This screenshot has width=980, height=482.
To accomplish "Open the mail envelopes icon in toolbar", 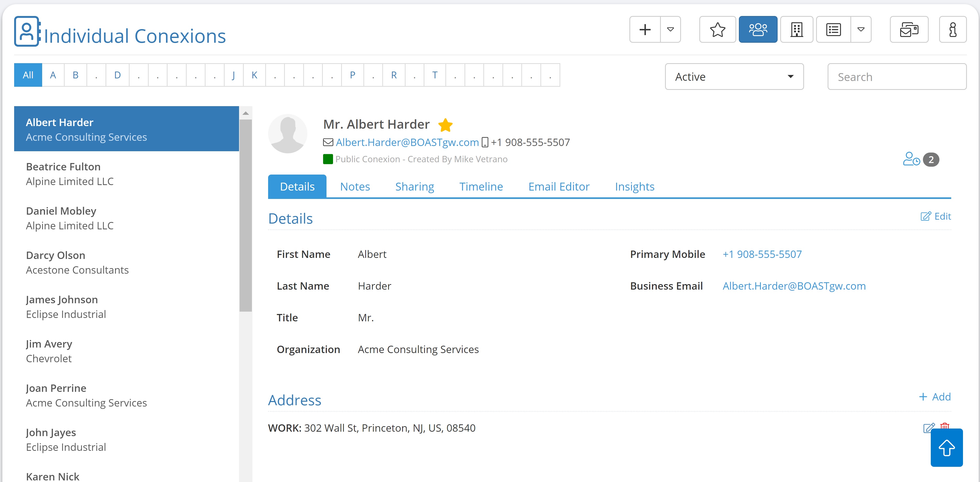I will click(909, 29).
